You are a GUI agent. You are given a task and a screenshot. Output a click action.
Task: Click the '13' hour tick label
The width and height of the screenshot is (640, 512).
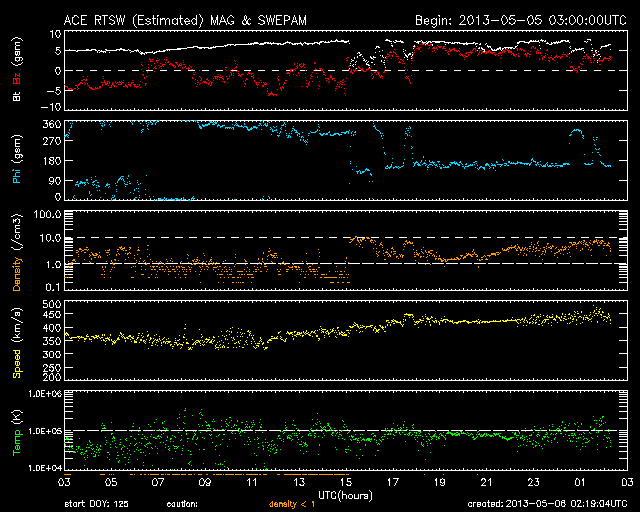299,482
